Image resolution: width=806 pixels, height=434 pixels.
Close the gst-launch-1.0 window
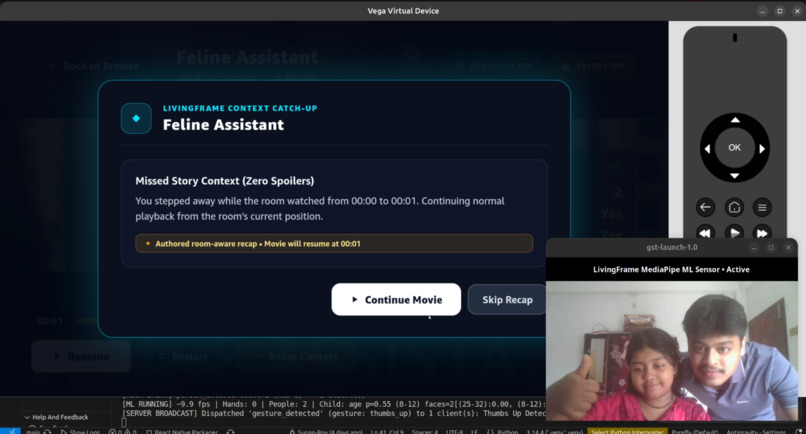tap(788, 247)
